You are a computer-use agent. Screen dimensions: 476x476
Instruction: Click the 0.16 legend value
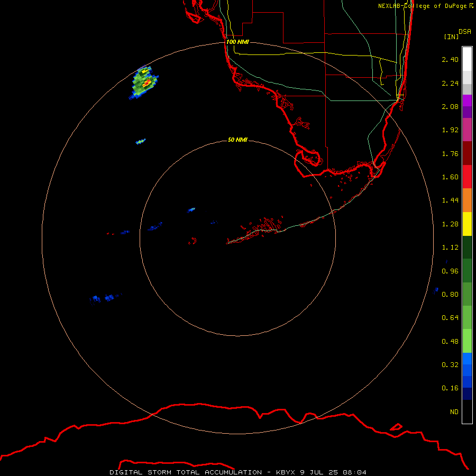coord(450,388)
